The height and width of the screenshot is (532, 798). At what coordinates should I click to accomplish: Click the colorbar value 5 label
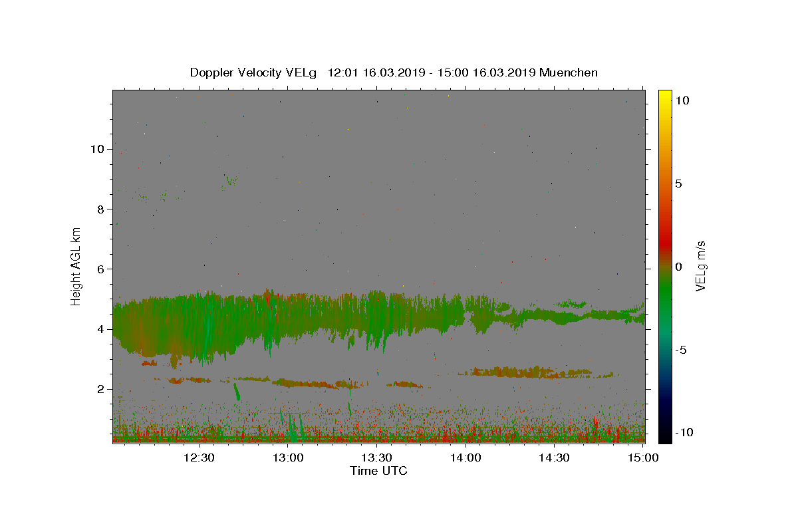[x=678, y=184]
